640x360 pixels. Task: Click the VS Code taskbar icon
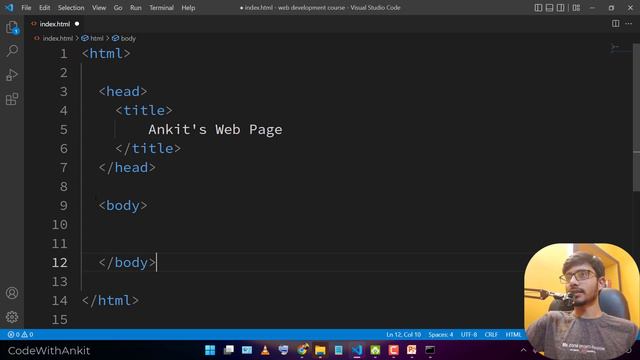[x=357, y=350]
